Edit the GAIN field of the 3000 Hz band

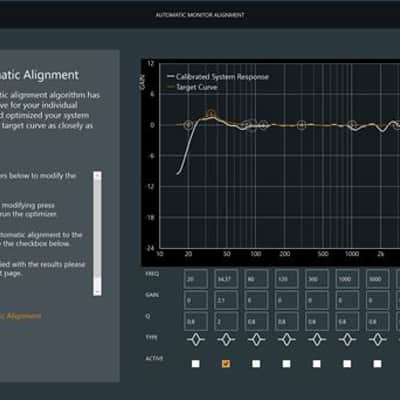(x=377, y=300)
